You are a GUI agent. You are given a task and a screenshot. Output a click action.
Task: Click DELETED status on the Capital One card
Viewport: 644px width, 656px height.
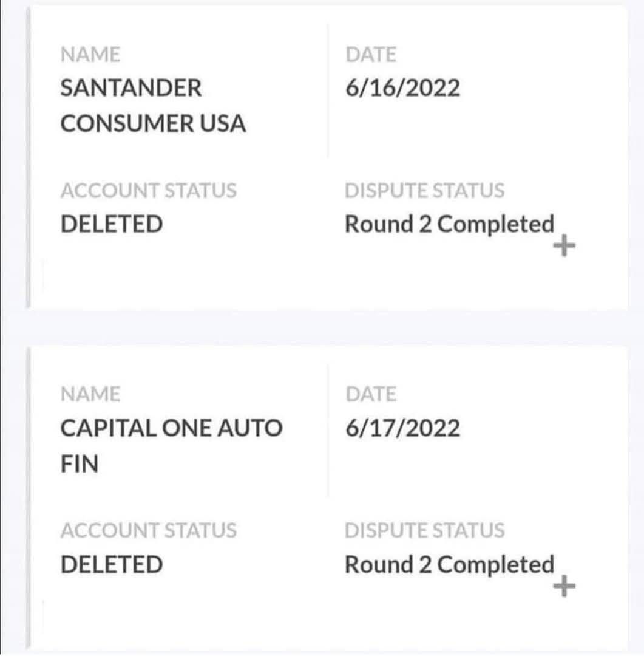112,564
